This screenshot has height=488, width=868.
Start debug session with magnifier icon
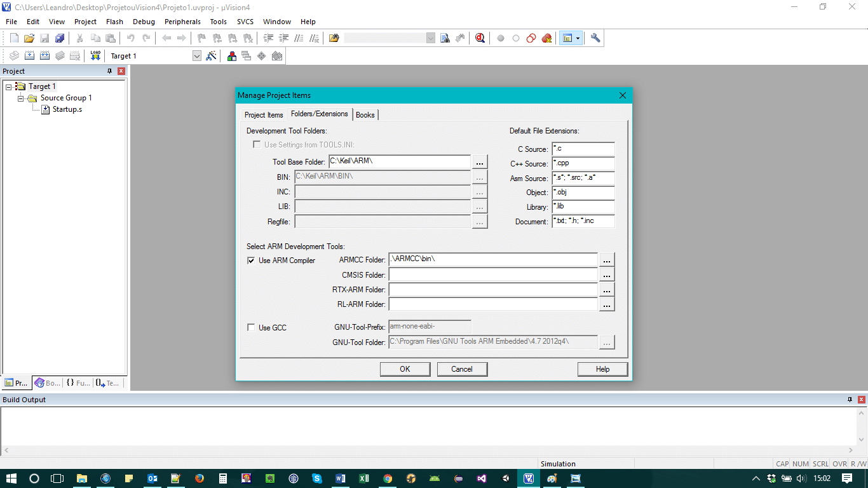point(480,38)
